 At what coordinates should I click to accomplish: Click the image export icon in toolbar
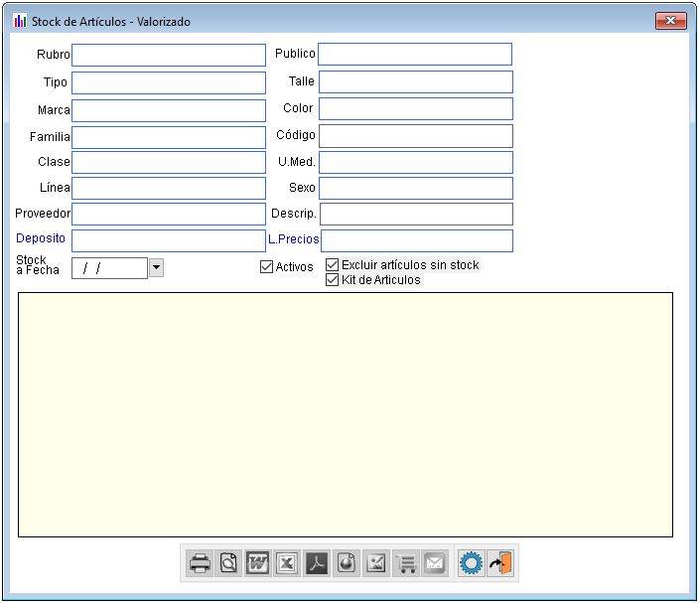pos(375,563)
